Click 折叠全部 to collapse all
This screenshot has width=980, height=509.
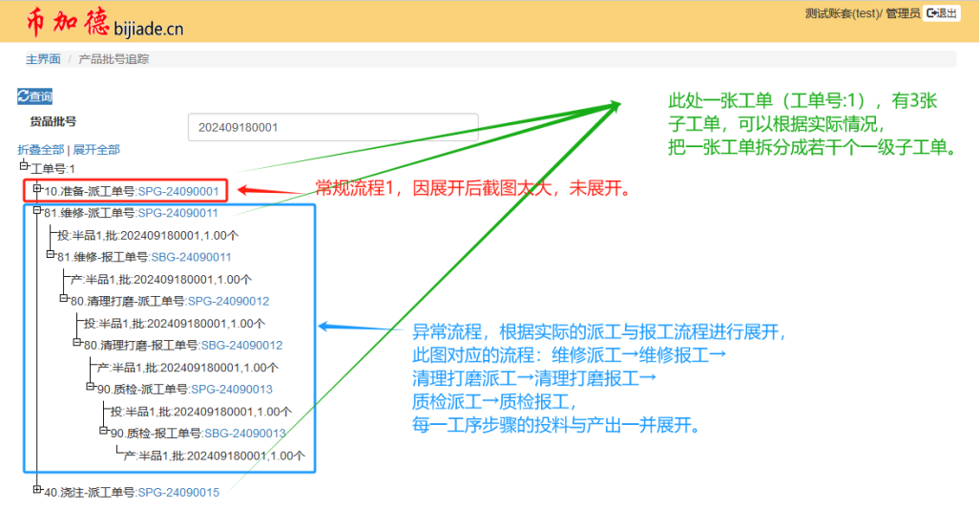point(40,150)
